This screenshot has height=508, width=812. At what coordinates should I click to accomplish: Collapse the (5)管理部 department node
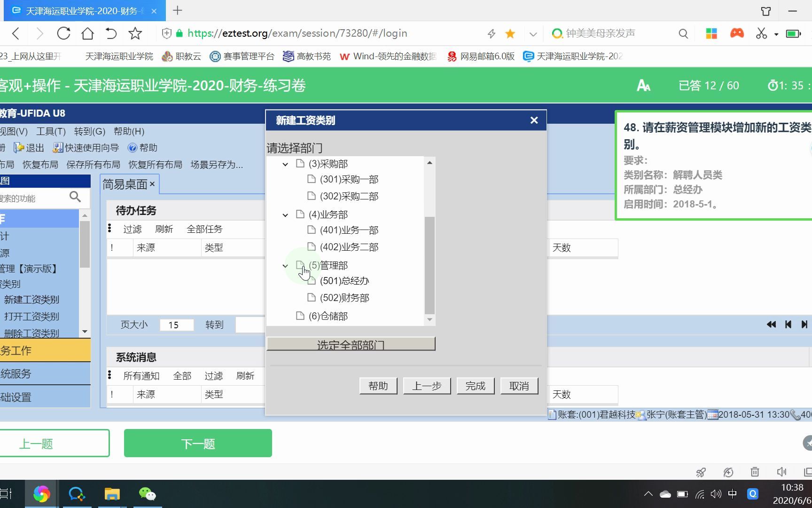coord(285,266)
